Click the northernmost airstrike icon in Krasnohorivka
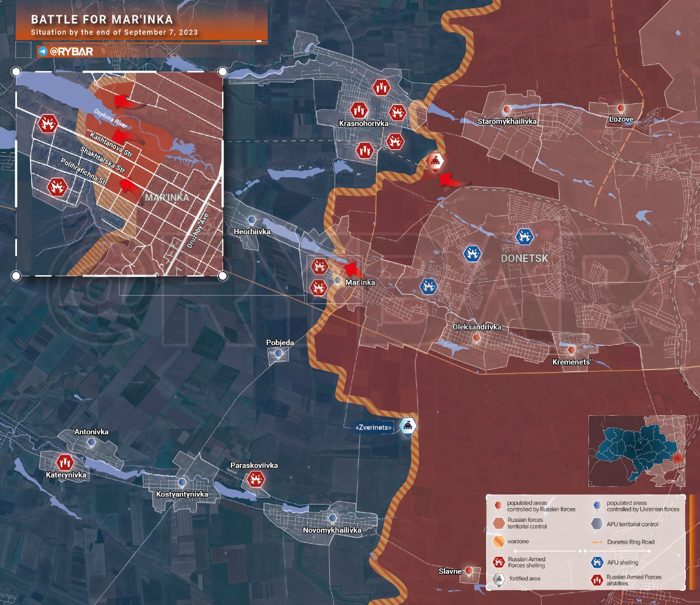The width and height of the screenshot is (700, 605). pos(381,88)
